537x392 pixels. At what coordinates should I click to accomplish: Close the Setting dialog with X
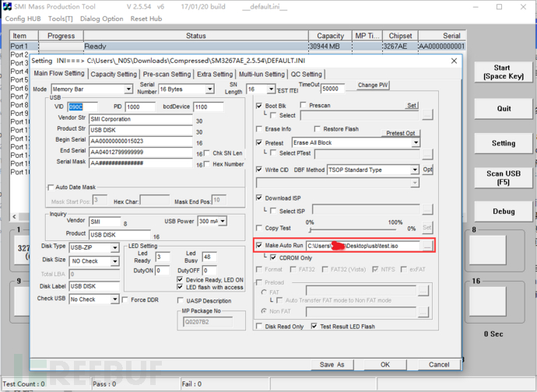454,61
